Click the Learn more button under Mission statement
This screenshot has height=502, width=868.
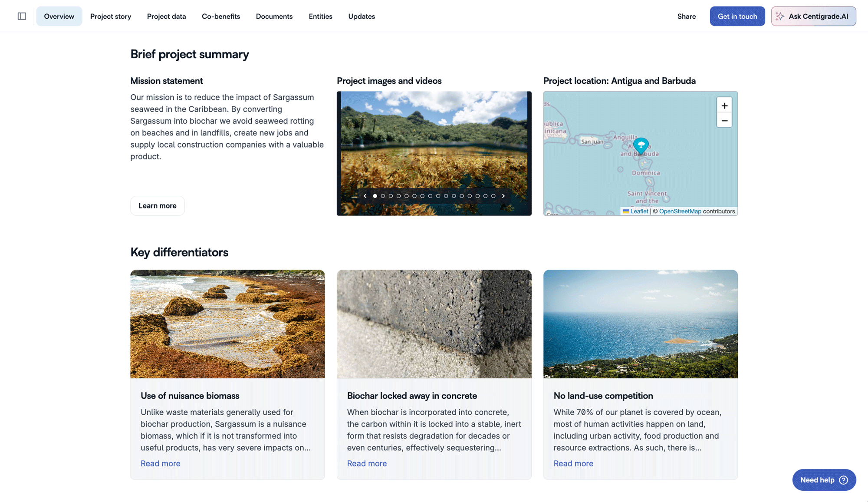[157, 205]
